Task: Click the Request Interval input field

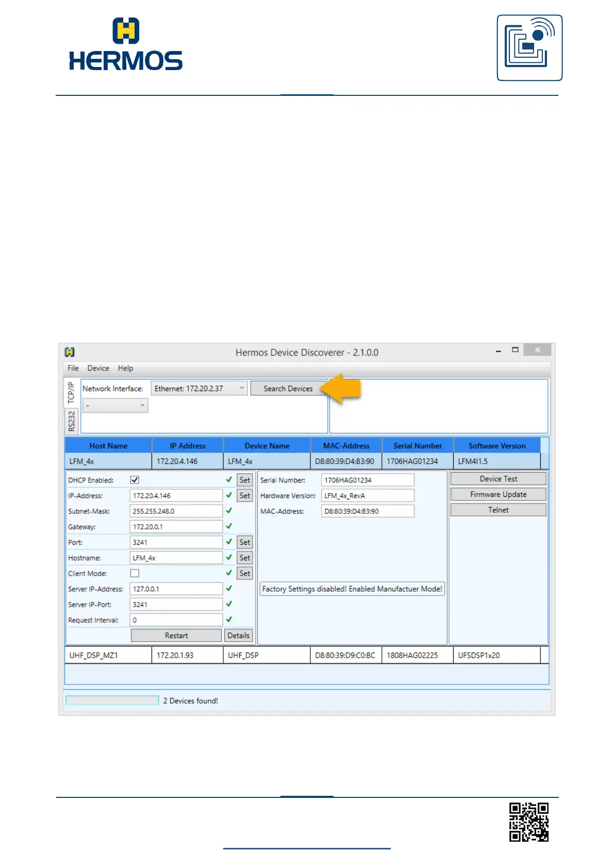Action: click(176, 620)
